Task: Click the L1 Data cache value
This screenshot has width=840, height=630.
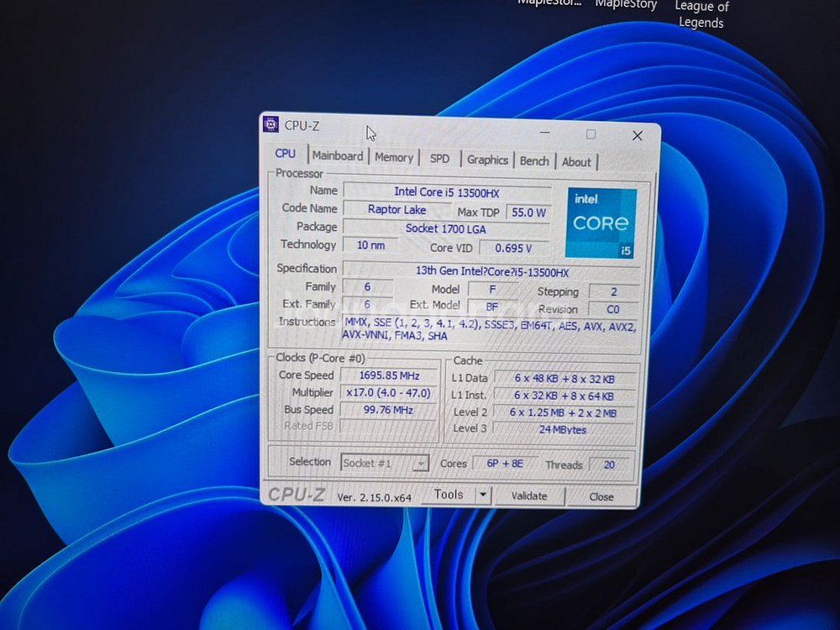Action: pos(564,379)
